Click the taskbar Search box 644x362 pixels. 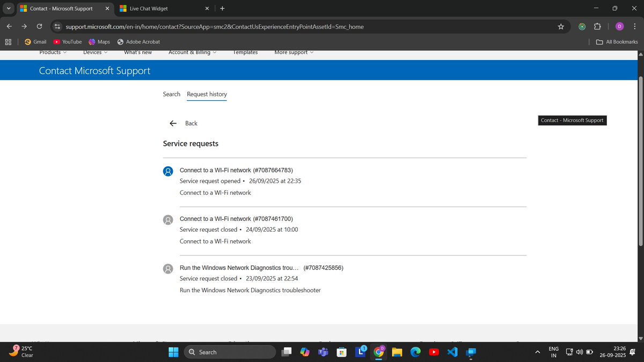(230, 352)
